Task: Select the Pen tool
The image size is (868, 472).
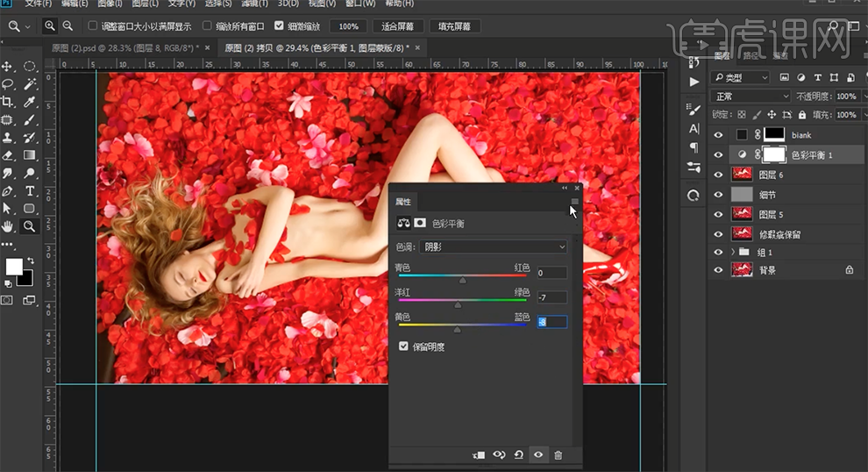Action: (x=8, y=190)
